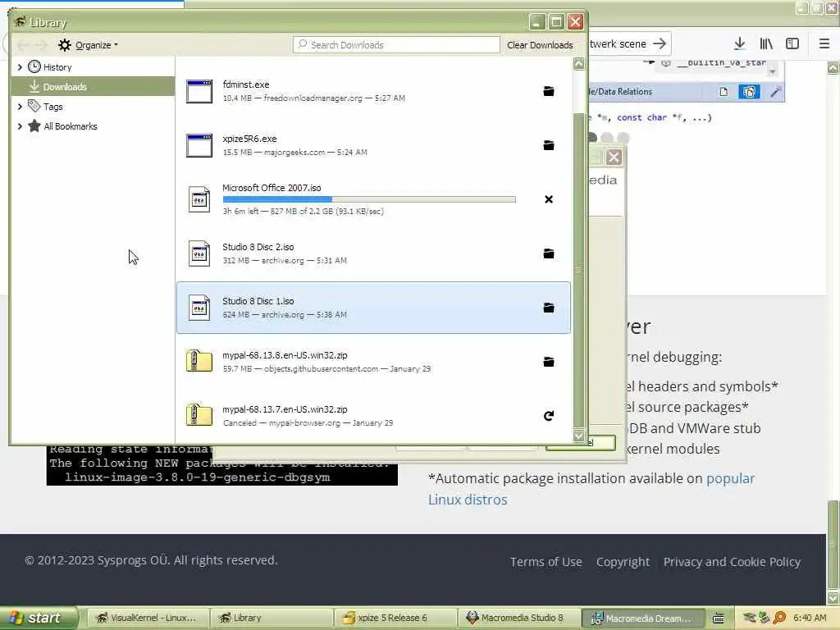840x630 pixels.
Task: Click Clear Downloads button
Action: [540, 45]
